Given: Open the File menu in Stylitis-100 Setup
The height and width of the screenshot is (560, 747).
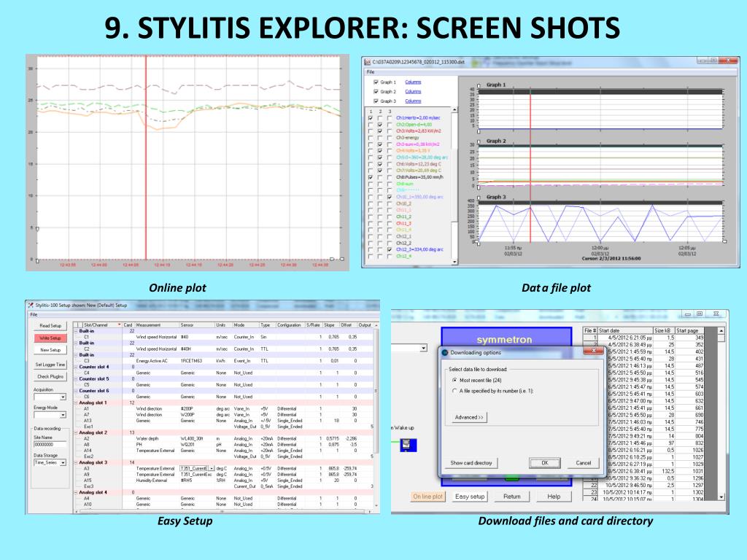Looking at the screenshot, I should click(34, 315).
